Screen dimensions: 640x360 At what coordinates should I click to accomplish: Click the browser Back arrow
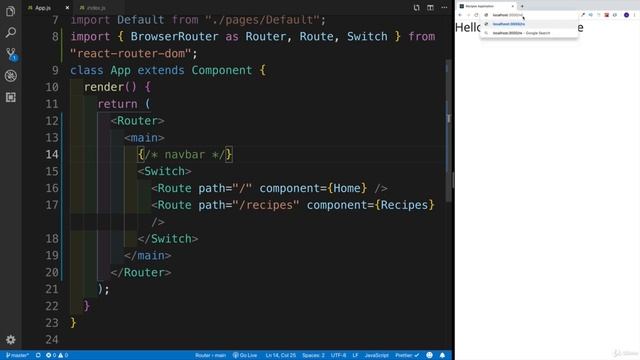click(460, 15)
